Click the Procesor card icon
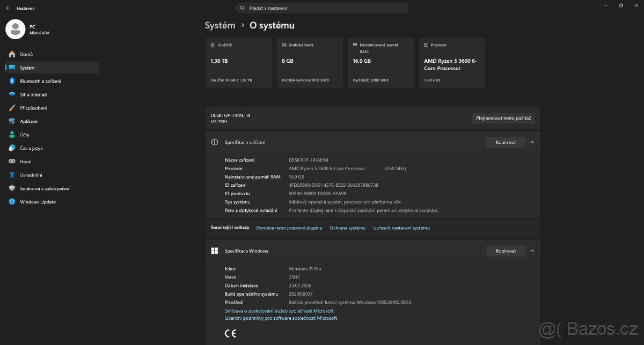 (426, 45)
